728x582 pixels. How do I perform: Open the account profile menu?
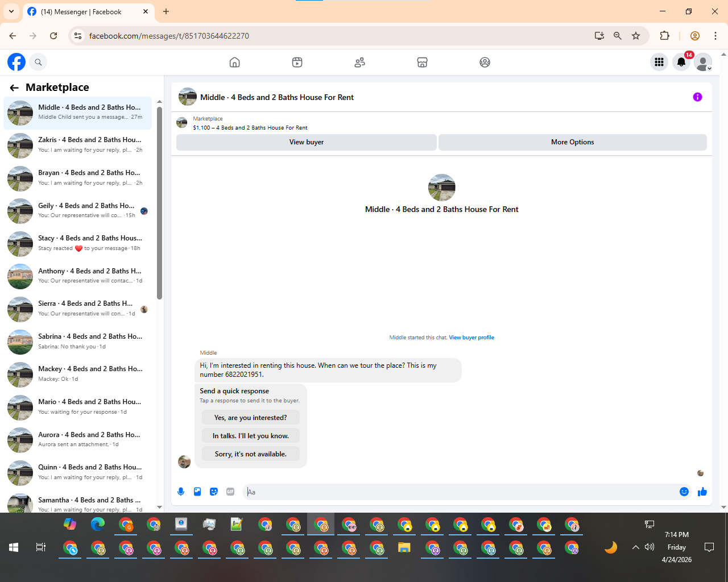pyautogui.click(x=703, y=62)
